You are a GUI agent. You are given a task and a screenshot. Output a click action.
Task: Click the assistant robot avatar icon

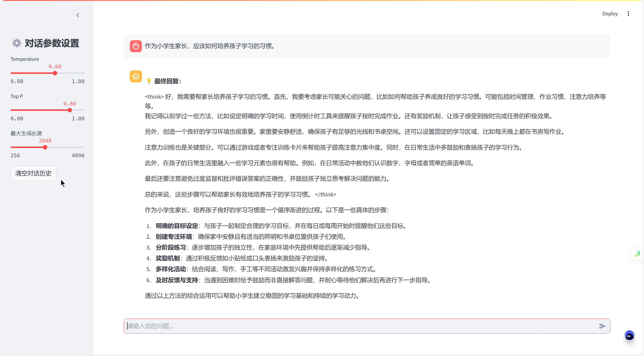(136, 76)
